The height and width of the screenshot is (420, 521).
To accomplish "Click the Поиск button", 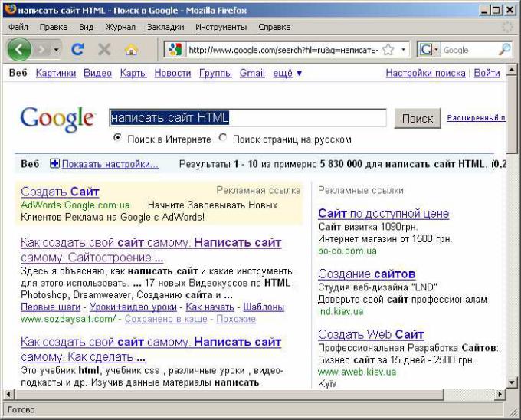I will click(418, 118).
